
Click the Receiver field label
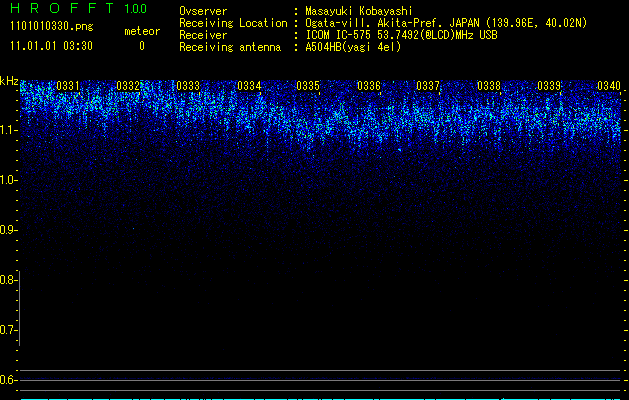[203, 35]
